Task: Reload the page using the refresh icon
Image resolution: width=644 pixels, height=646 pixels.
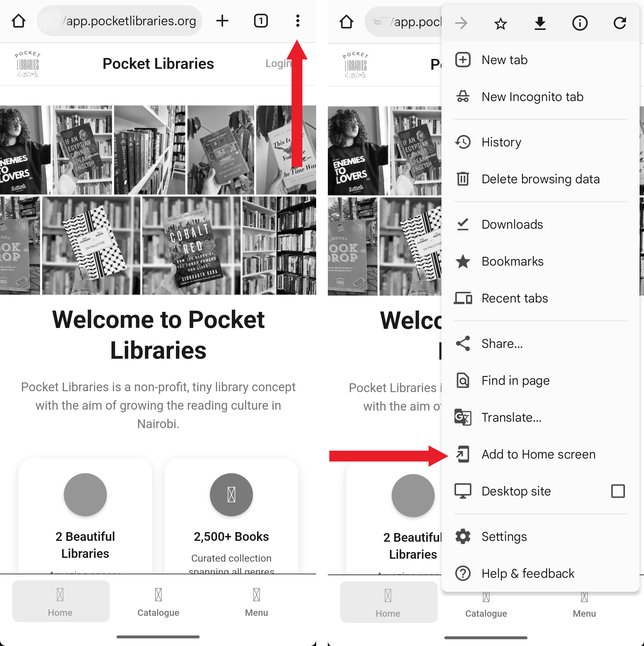Action: (619, 23)
